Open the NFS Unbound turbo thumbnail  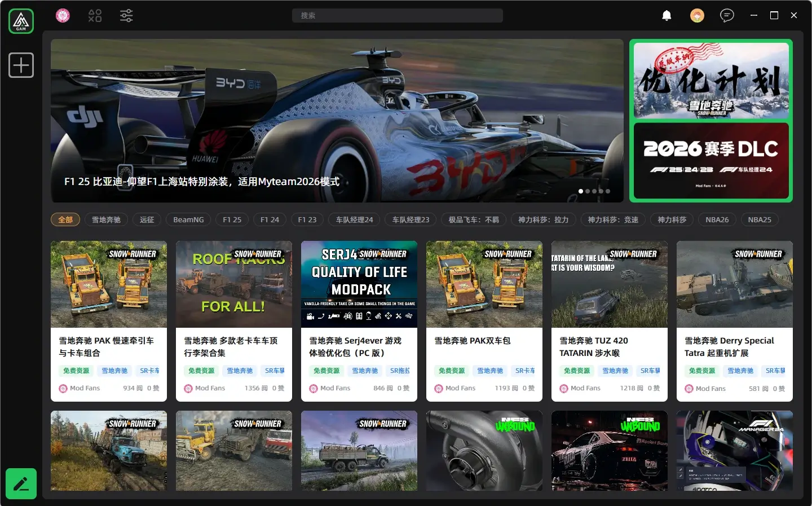coord(484,451)
